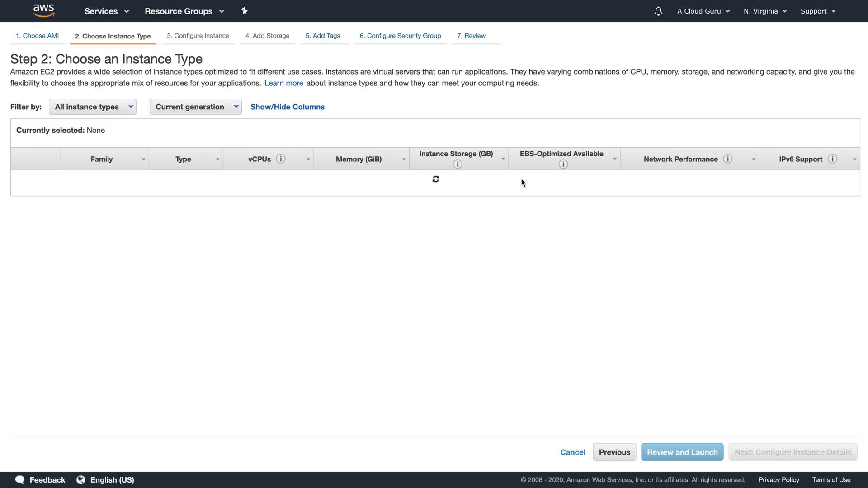Open the N. Virginia region dropdown
Viewport: 868px width, 488px height.
click(765, 11)
